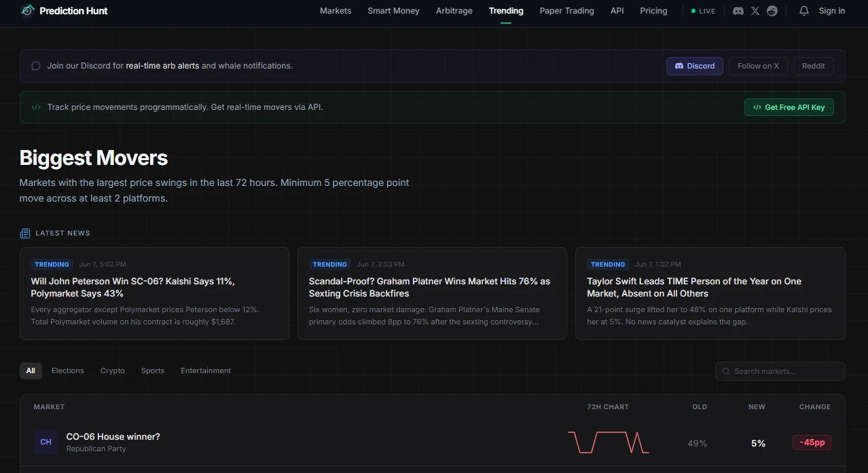Click the TRENDING tag on Peterson card
Viewport: 868px width, 473px height.
click(52, 265)
